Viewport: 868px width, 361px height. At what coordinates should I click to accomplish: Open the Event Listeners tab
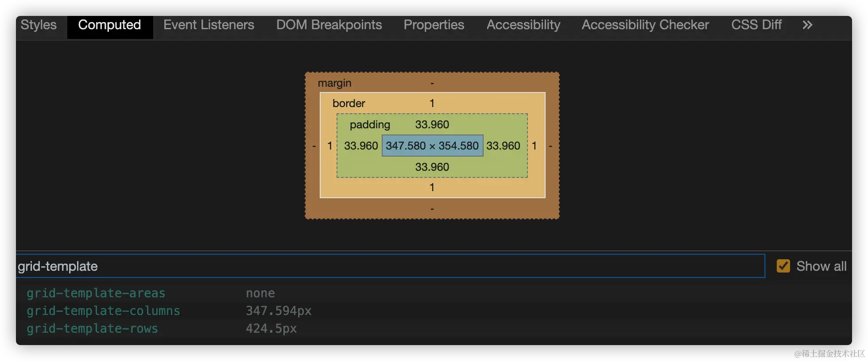pos(209,25)
